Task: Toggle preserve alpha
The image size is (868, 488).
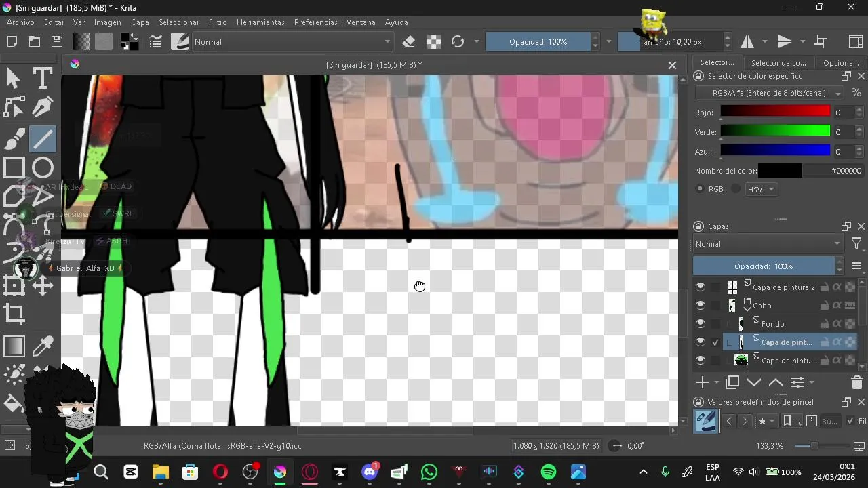Action: [x=433, y=42]
